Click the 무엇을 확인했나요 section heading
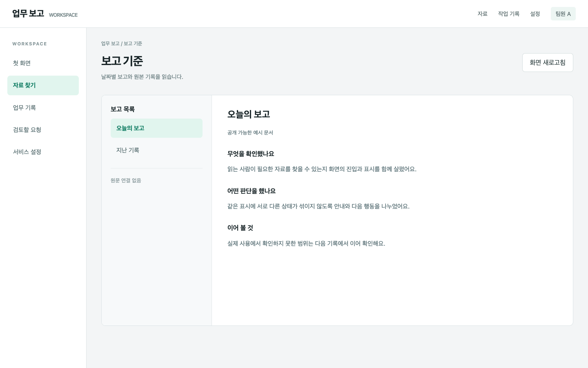 point(251,154)
